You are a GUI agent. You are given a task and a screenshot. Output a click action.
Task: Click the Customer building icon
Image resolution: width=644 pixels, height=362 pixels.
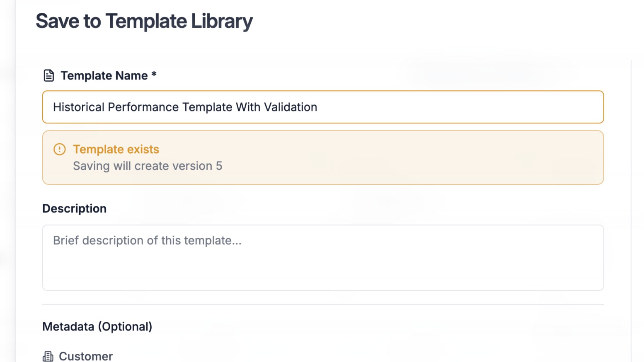48,356
